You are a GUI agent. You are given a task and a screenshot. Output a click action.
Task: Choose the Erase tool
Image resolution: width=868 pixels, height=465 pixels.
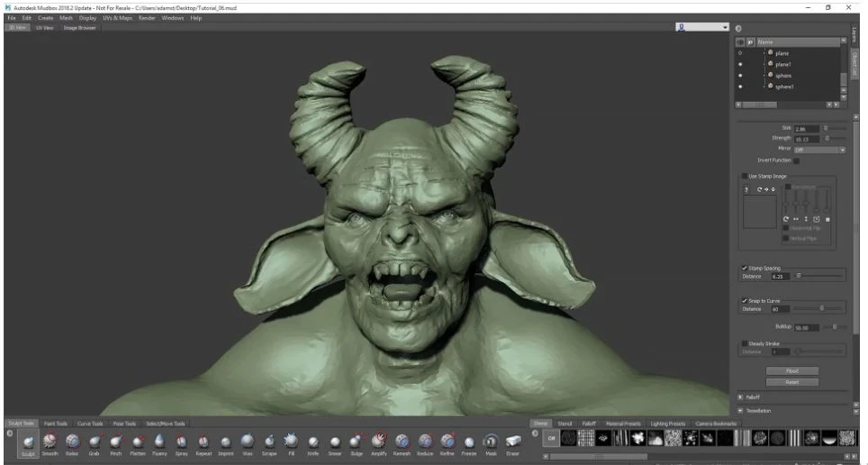(513, 442)
